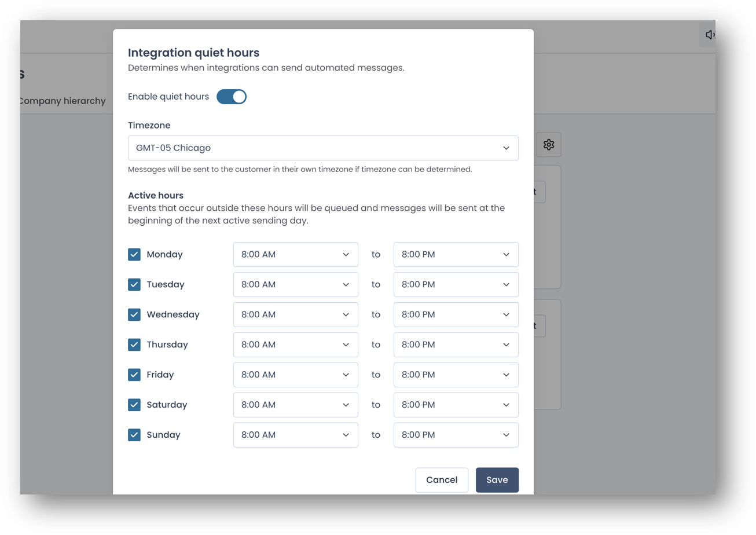
Task: Open Monday's start time dropdown
Action: [x=295, y=254]
